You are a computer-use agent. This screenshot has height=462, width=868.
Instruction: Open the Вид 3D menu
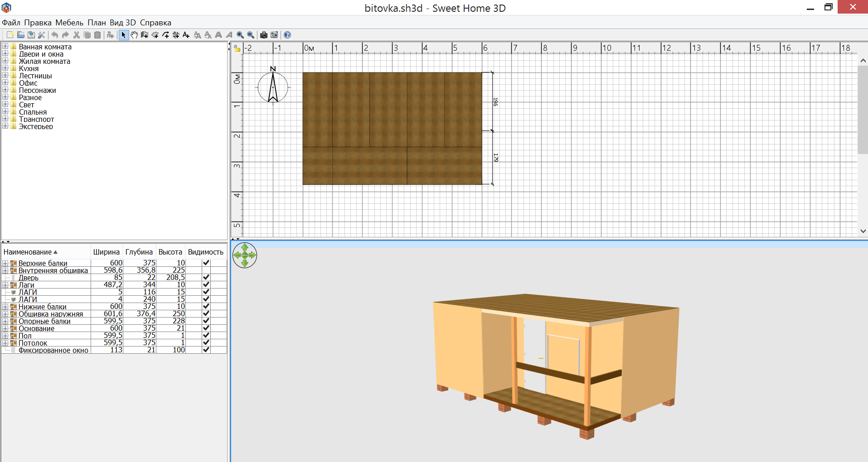pyautogui.click(x=122, y=23)
